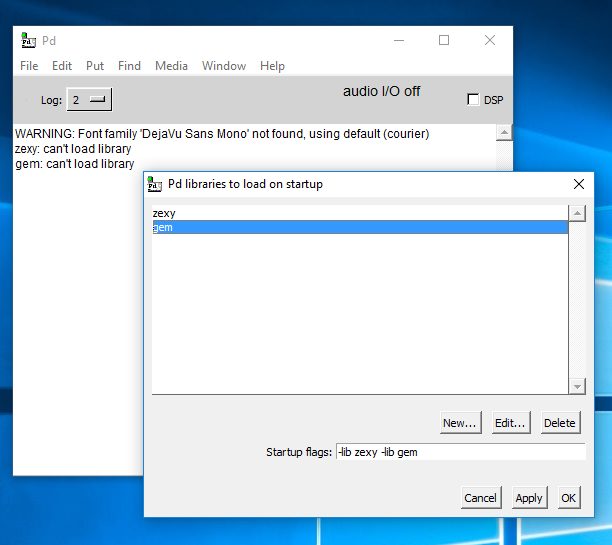Open the Log level dropdown

[x=89, y=100]
